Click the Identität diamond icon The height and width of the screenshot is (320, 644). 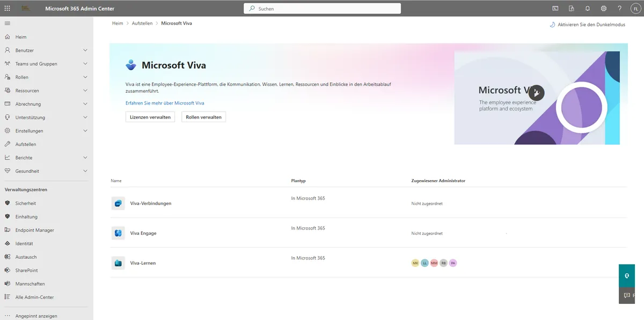coord(8,243)
